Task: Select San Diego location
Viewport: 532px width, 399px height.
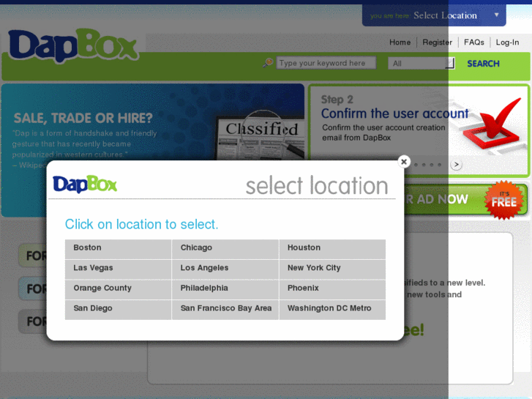Action: pos(118,310)
